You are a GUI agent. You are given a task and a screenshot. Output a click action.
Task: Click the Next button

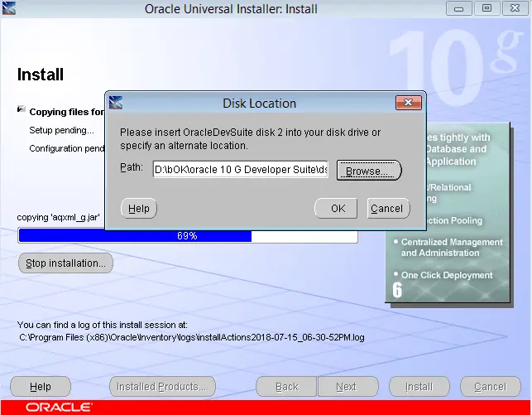point(347,387)
